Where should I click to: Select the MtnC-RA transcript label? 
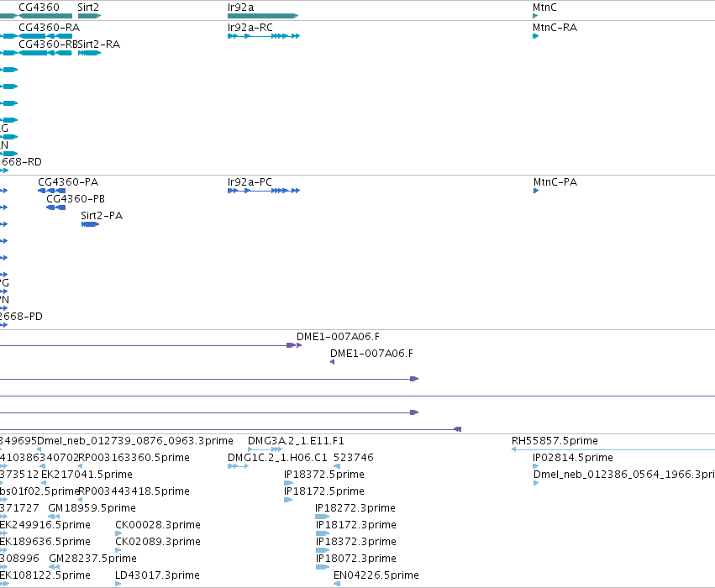pos(555,28)
